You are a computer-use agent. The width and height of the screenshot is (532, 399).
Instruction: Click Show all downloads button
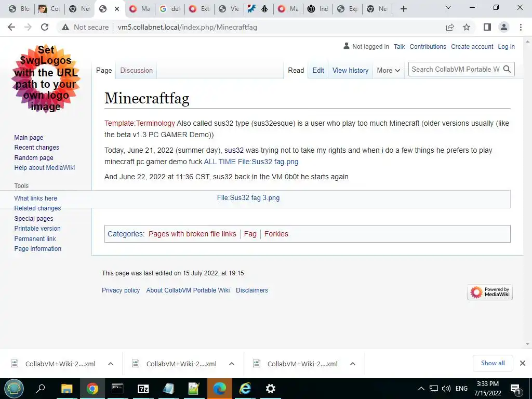493,363
